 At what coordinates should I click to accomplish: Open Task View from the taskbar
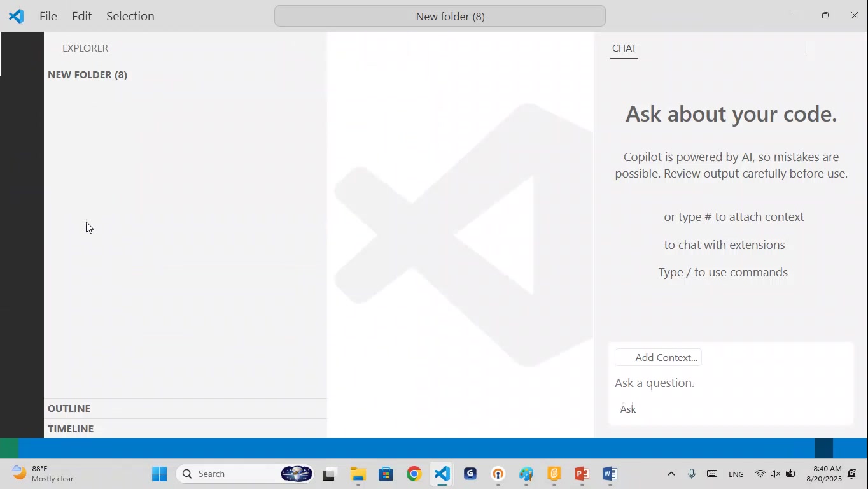pyautogui.click(x=329, y=474)
